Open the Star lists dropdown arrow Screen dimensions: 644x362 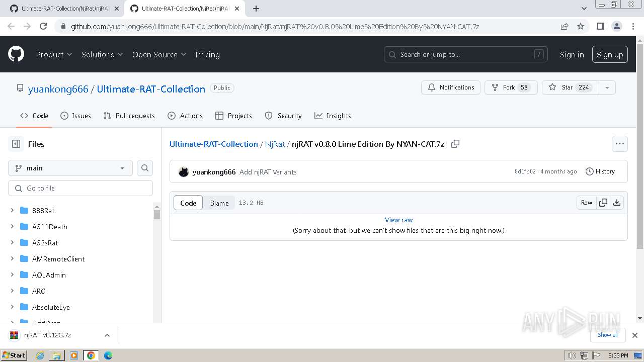[607, 87]
